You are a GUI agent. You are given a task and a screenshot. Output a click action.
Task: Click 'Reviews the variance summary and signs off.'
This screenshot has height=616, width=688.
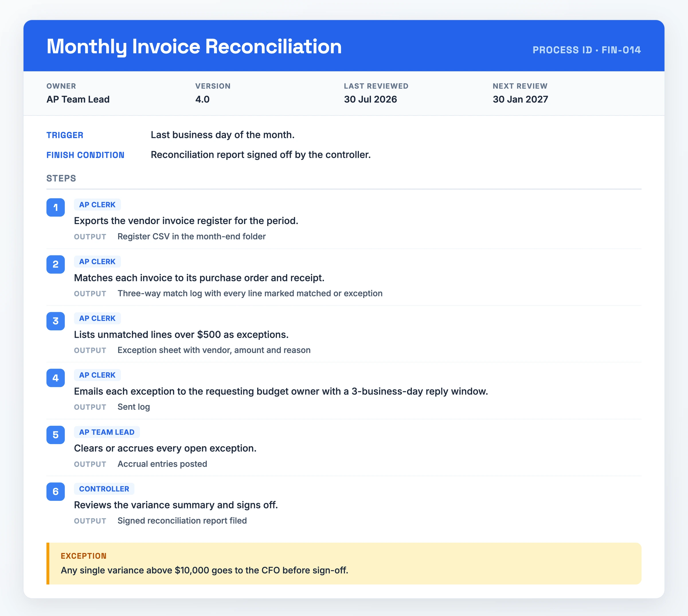point(176,505)
